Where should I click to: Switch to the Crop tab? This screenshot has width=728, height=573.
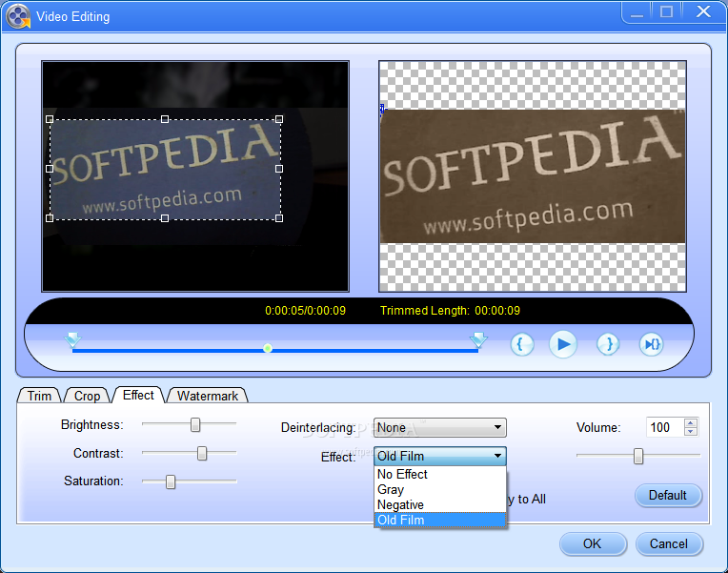[88, 396]
